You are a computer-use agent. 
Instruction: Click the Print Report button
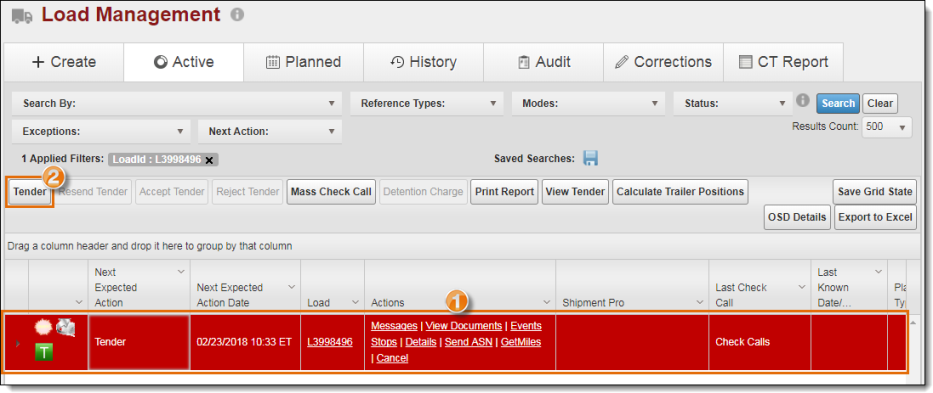click(x=504, y=192)
